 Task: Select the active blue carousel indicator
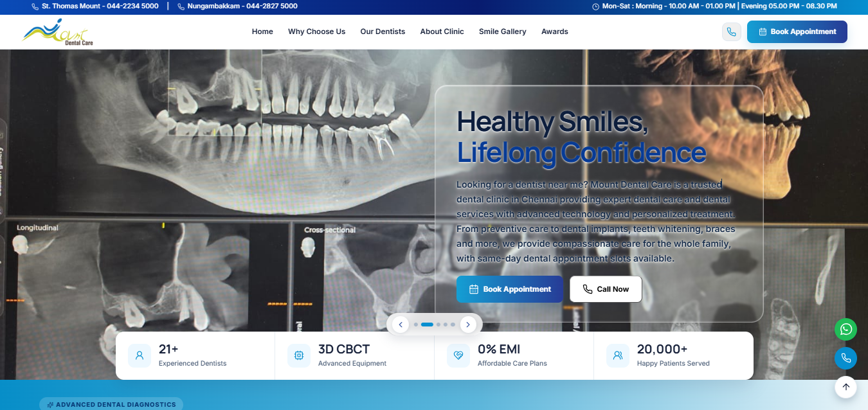point(427,325)
